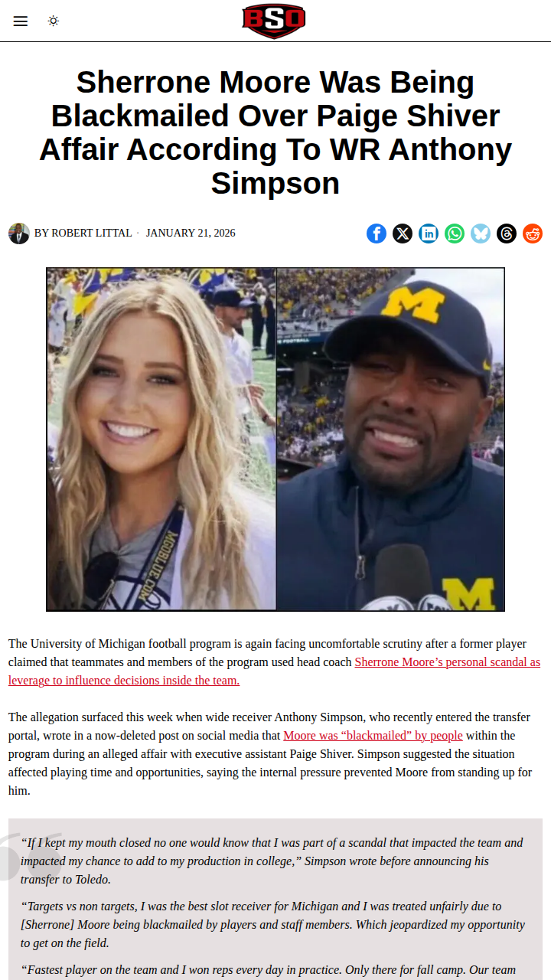The width and height of the screenshot is (551, 980).
Task: Click the article headline about Sherrone Moore
Action: point(275,132)
